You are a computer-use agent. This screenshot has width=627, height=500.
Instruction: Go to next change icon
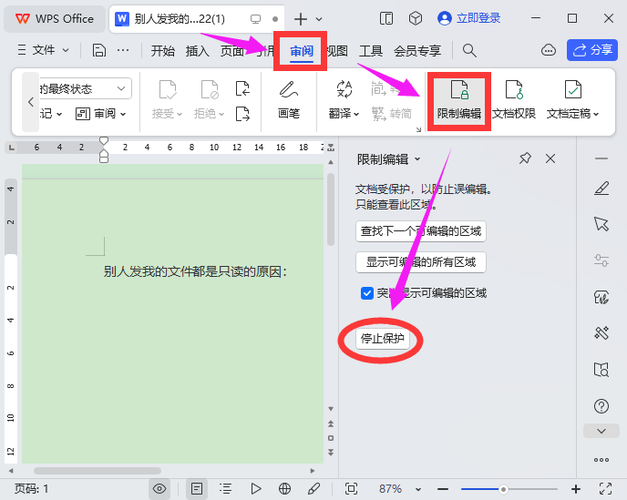pos(242,114)
